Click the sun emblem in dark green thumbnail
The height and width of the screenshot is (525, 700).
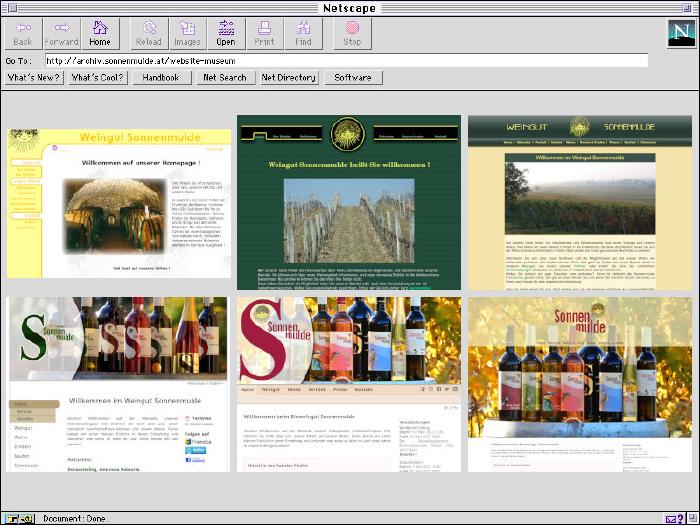coord(347,133)
